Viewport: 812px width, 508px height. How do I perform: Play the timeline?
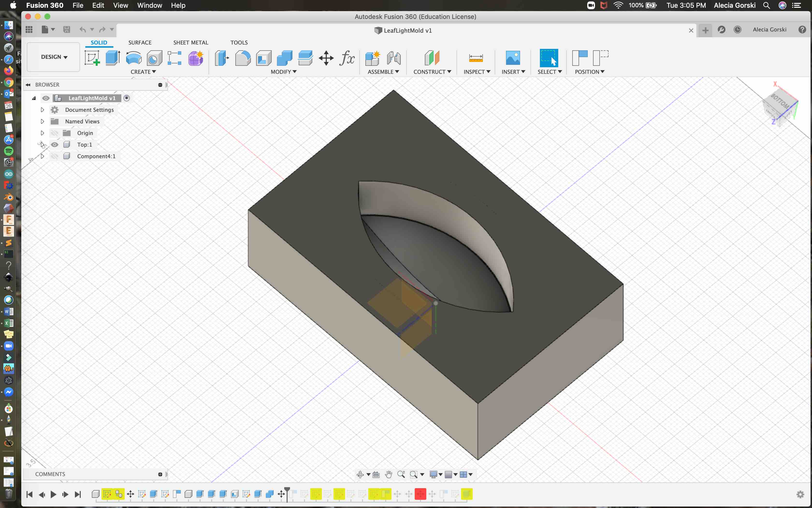tap(53, 494)
